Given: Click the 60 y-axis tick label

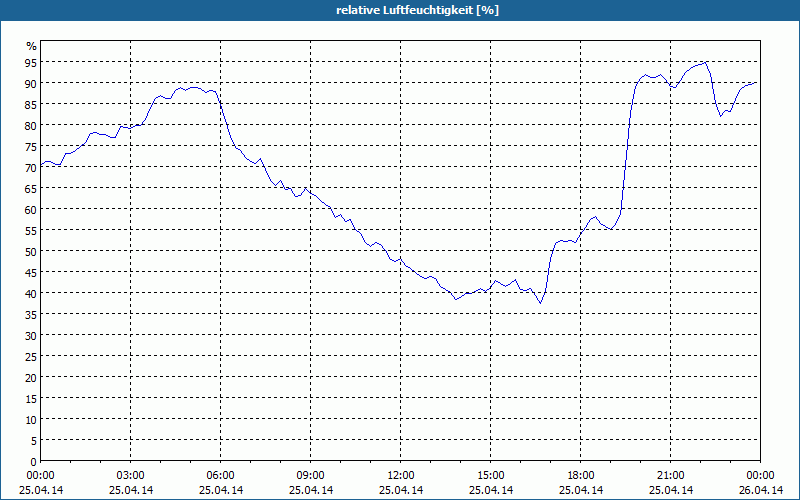Looking at the screenshot, I should (x=32, y=209).
